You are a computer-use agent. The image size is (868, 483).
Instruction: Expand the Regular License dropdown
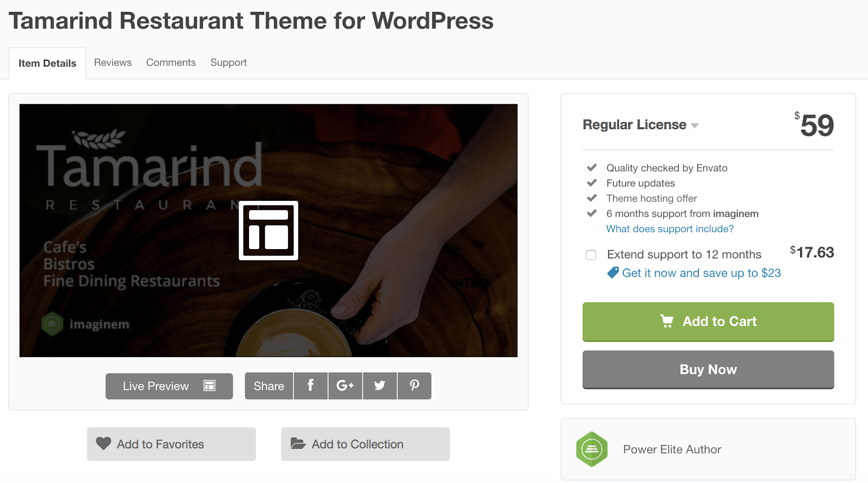641,125
